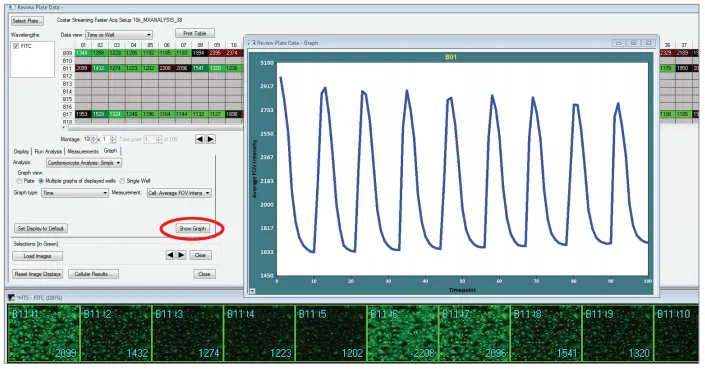Open the Analysis dropdown Cardiomyocyte Analysis
The height and width of the screenshot is (369, 705).
[84, 163]
